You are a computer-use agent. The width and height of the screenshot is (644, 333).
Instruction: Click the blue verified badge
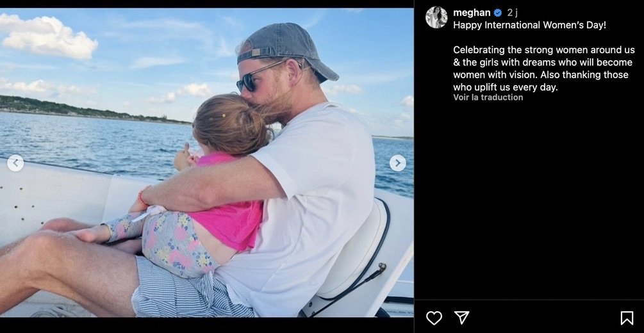pos(498,13)
